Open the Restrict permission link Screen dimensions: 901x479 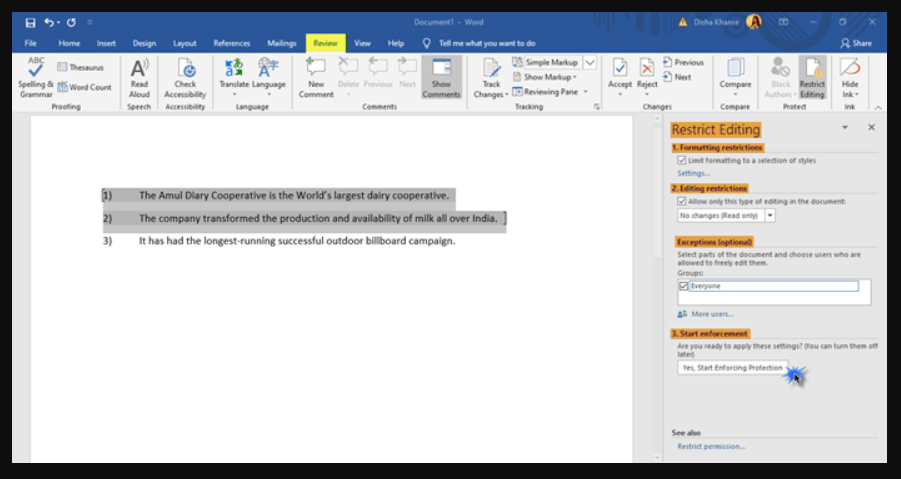(711, 446)
